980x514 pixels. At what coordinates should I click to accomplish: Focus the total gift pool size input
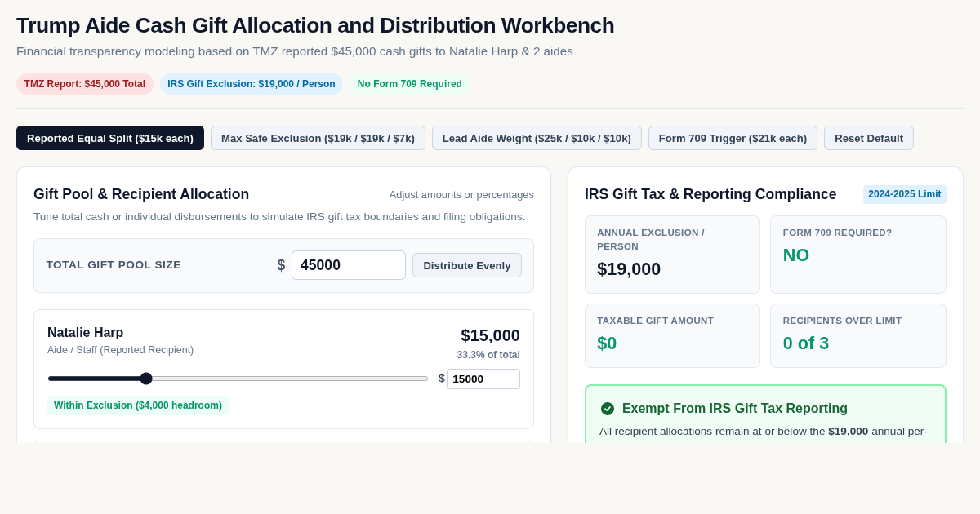point(349,265)
